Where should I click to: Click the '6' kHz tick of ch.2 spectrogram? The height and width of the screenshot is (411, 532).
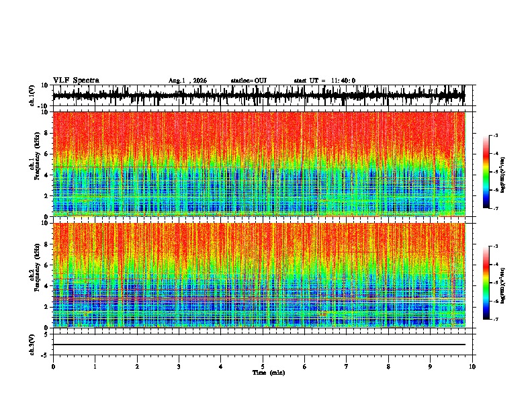tap(47, 265)
